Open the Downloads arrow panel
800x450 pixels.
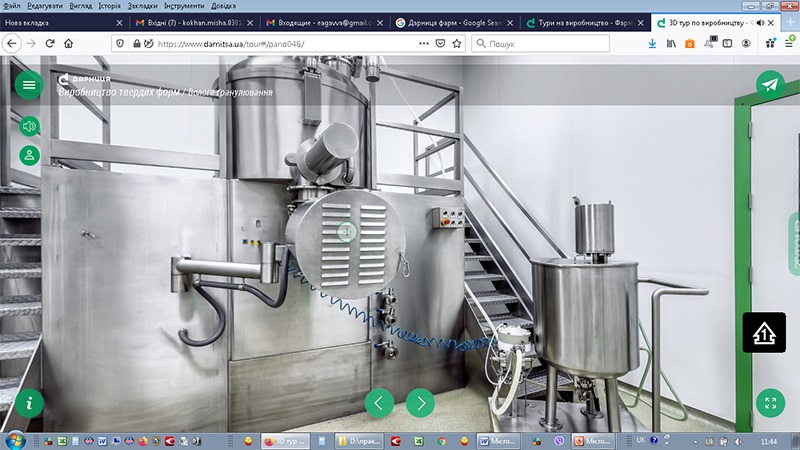tap(652, 44)
